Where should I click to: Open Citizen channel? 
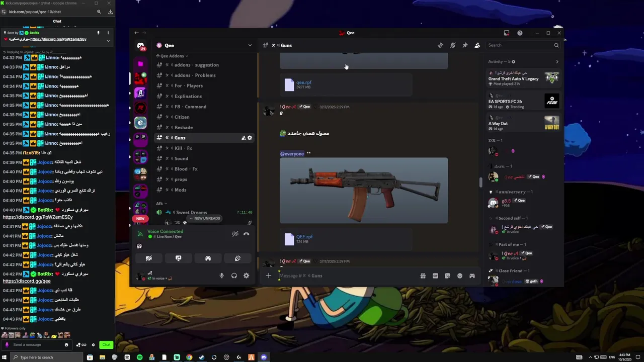204,117
